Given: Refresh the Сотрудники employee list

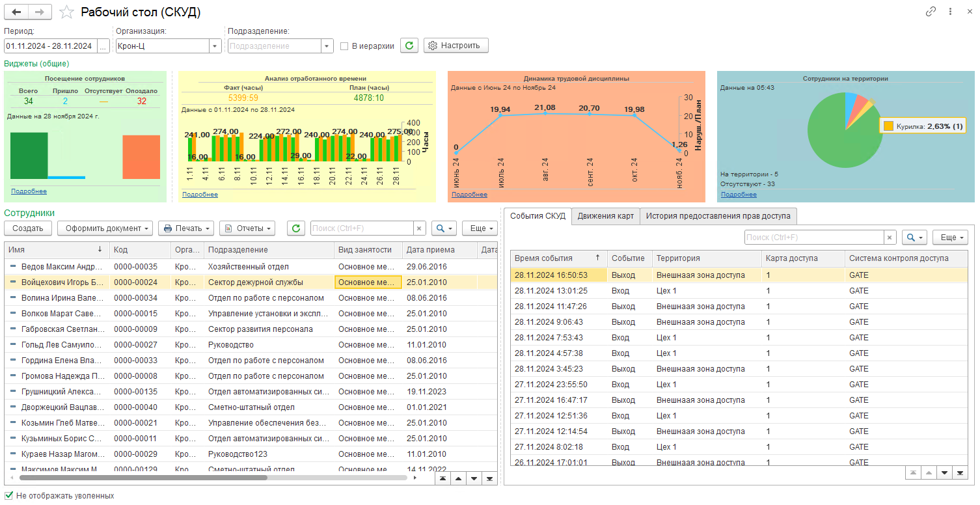Looking at the screenshot, I should 296,228.
